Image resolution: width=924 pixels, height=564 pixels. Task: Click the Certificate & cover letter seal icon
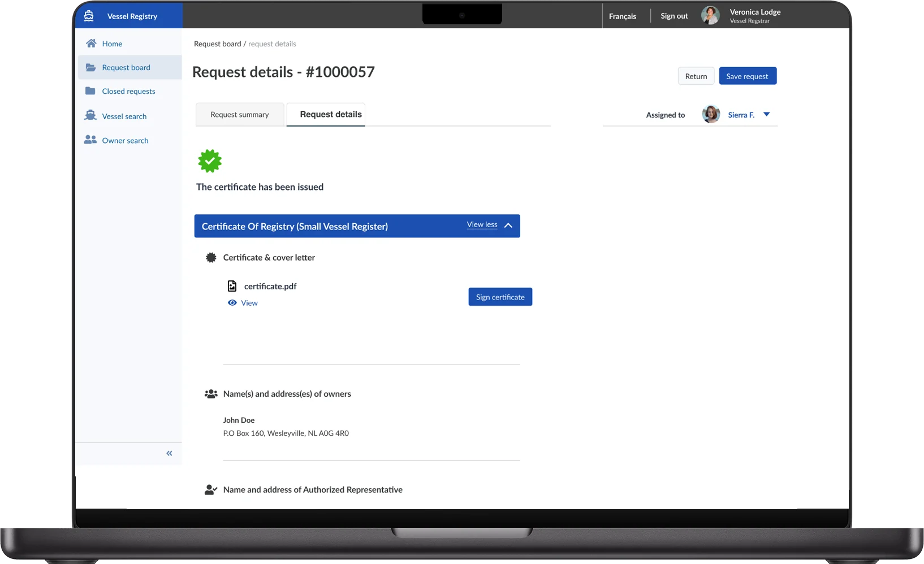211,258
